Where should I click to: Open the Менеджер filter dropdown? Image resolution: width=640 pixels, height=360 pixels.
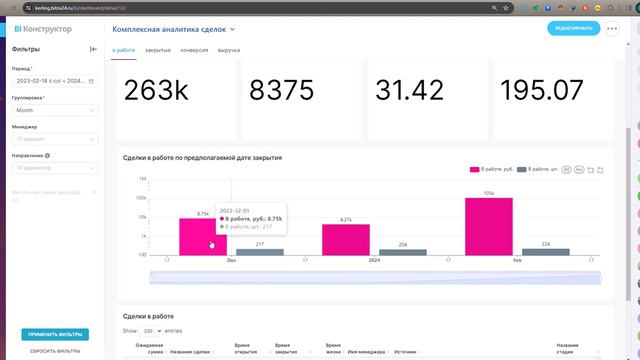click(55, 139)
